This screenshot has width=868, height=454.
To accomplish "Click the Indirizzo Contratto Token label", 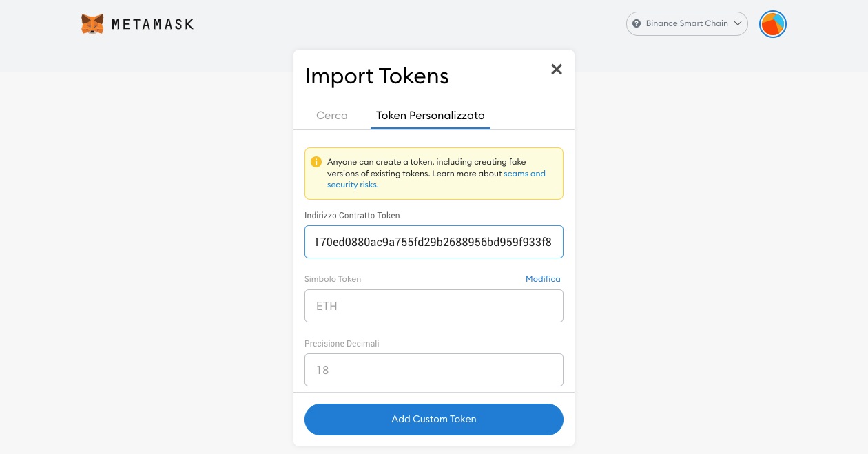I will pos(352,216).
